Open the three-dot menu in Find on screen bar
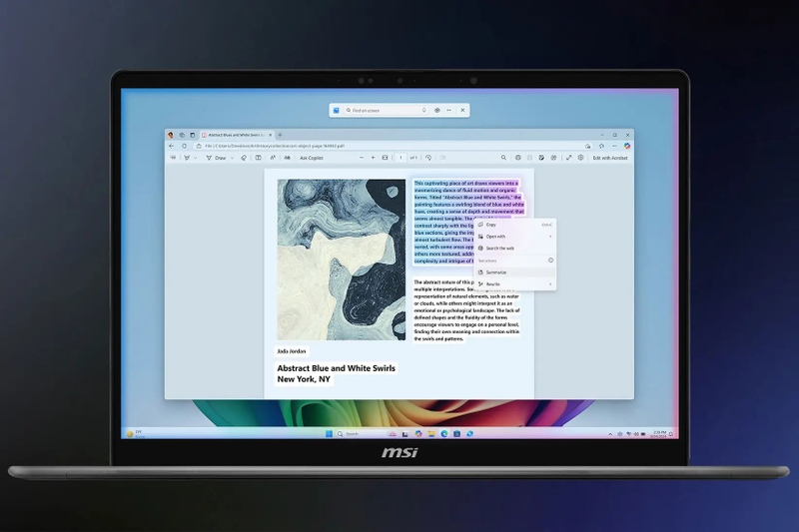Image resolution: width=799 pixels, height=532 pixels. 448,110
